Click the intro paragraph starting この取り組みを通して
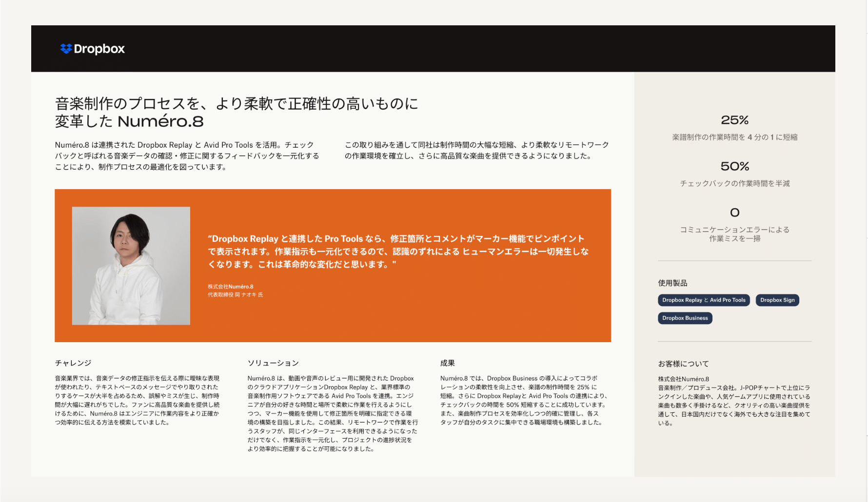This screenshot has width=868, height=502. 476,151
